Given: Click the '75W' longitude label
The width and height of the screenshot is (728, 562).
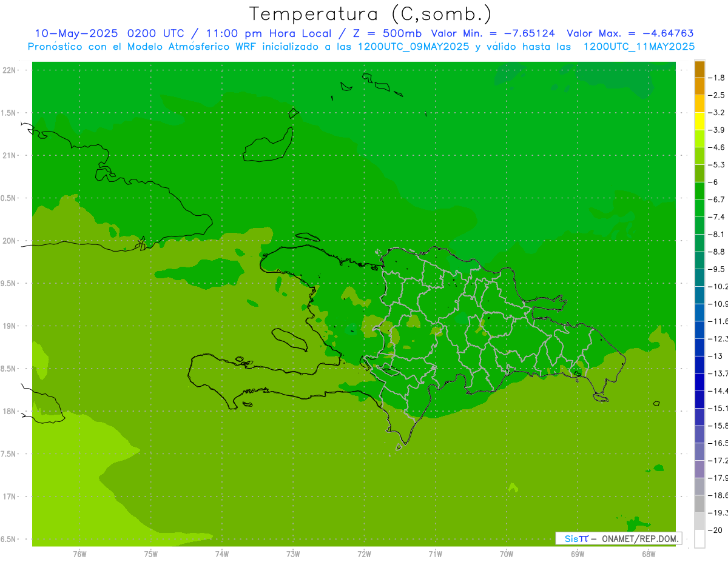Looking at the screenshot, I should click(150, 554).
